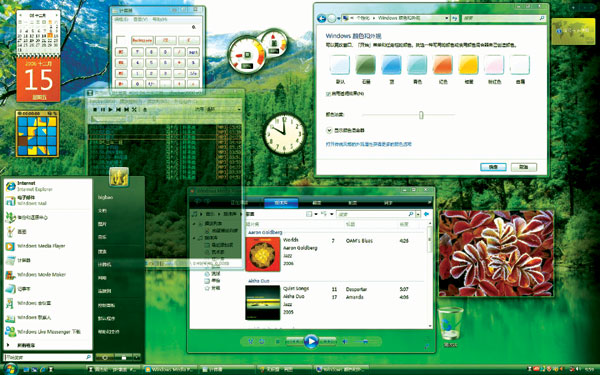
Task: Open Windows Movie Maker in Start menu
Action: [x=36, y=275]
